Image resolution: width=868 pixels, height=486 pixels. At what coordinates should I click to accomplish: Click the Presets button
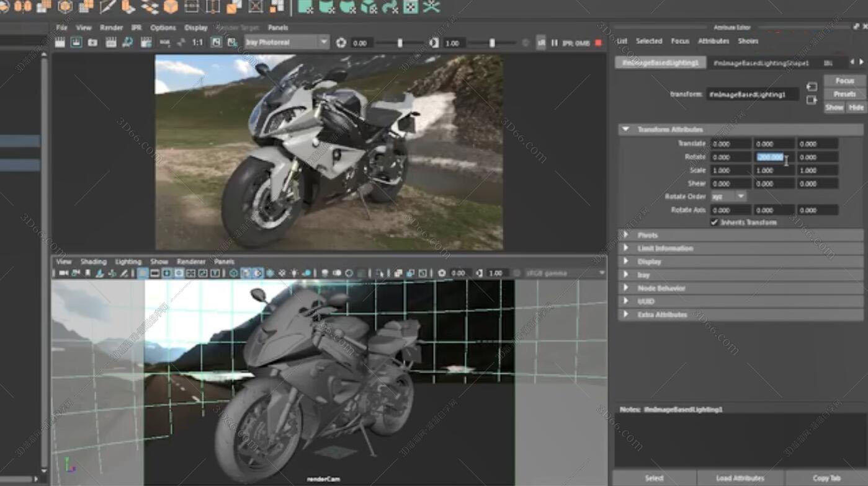(x=844, y=94)
